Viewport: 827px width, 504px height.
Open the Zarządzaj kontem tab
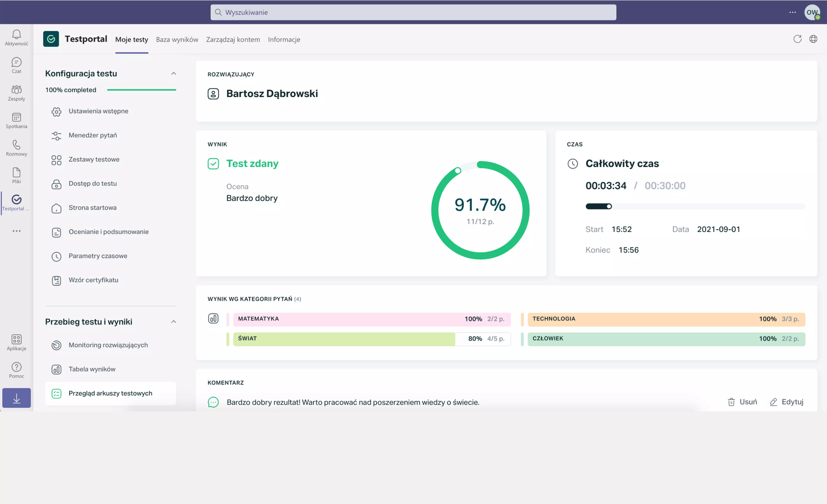[233, 40]
